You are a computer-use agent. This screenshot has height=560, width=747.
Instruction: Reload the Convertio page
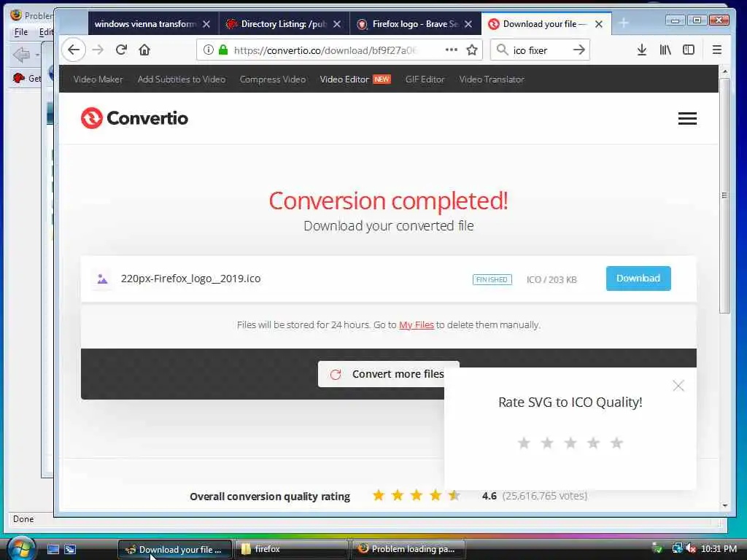click(121, 50)
